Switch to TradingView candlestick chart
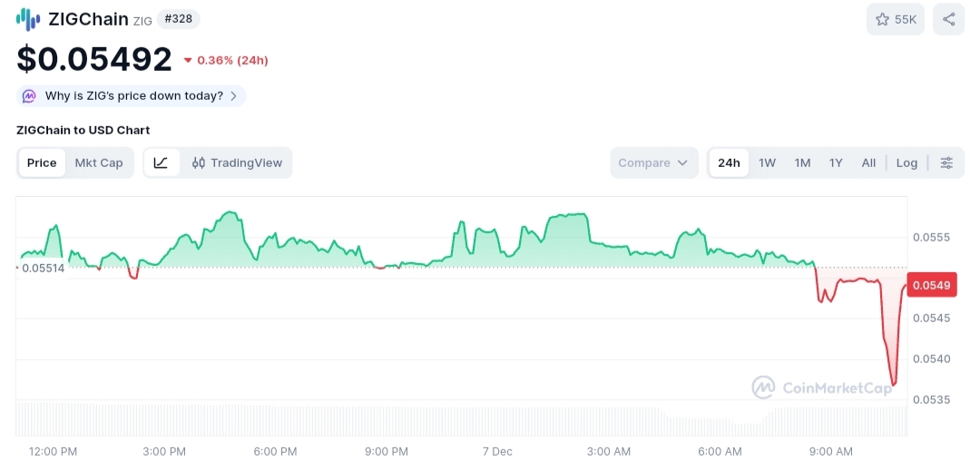This screenshot has width=980, height=461. 238,163
